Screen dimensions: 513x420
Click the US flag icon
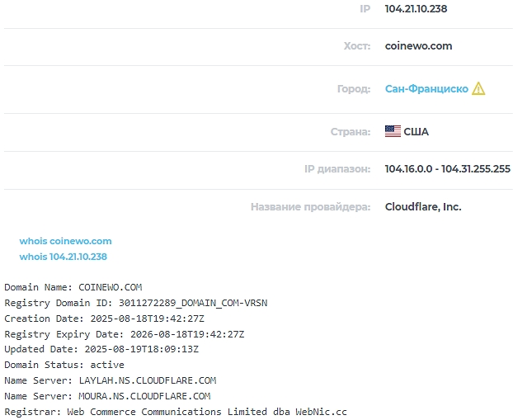393,132
